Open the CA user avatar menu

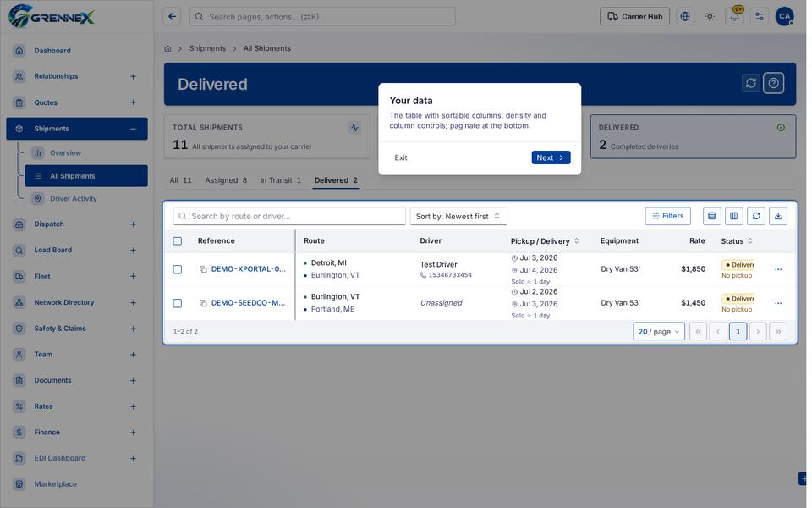click(785, 17)
